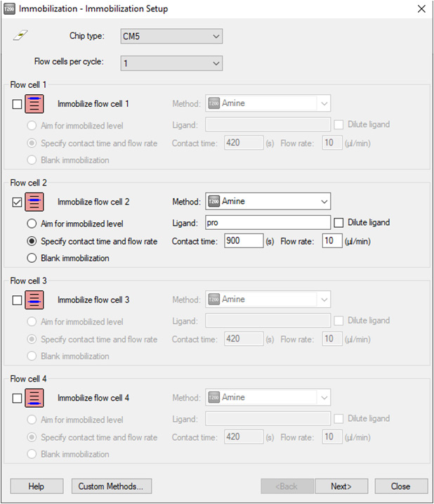Click the flow cell 3 icon
This screenshot has width=434, height=504.
click(35, 300)
